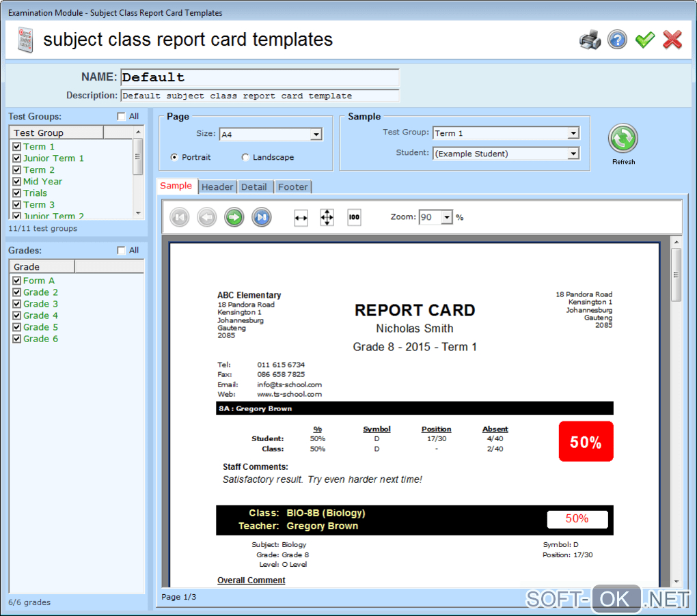Image resolution: width=697 pixels, height=616 pixels.
Task: Fit preview to page width
Action: [x=301, y=218]
